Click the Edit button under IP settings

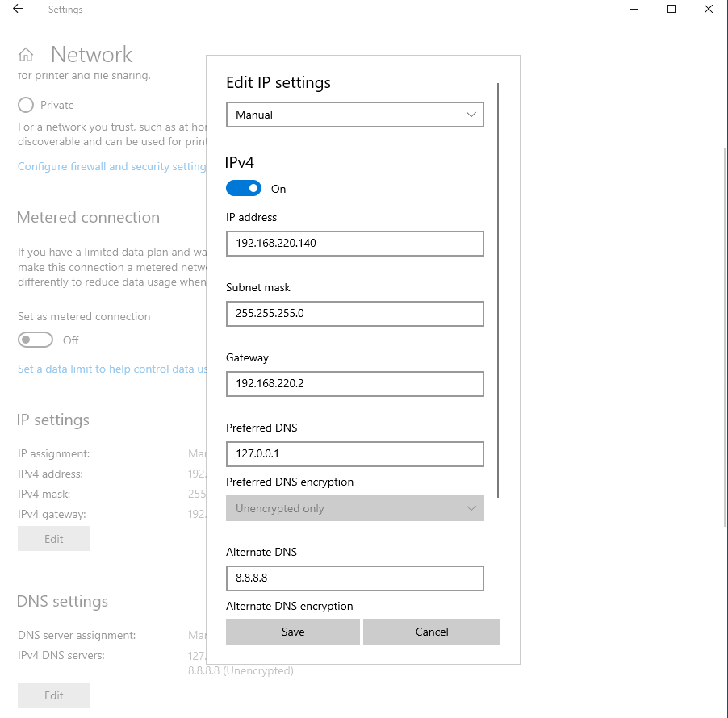(x=54, y=539)
